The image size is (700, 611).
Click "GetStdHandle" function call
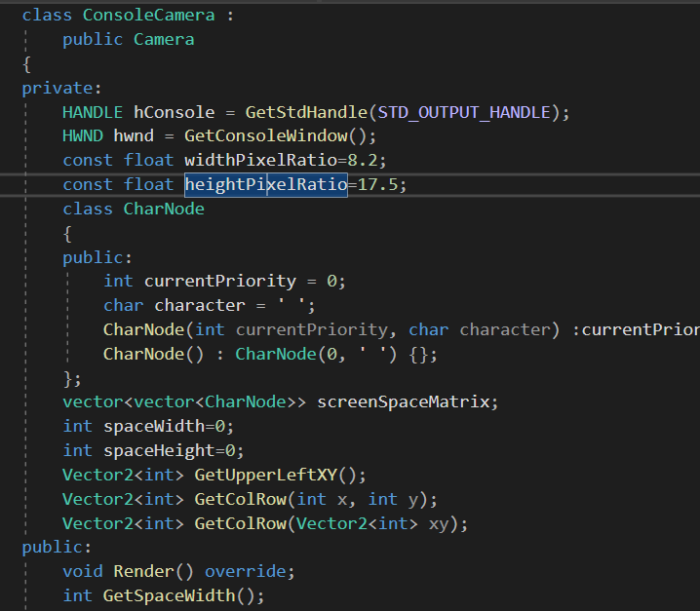[x=306, y=112]
